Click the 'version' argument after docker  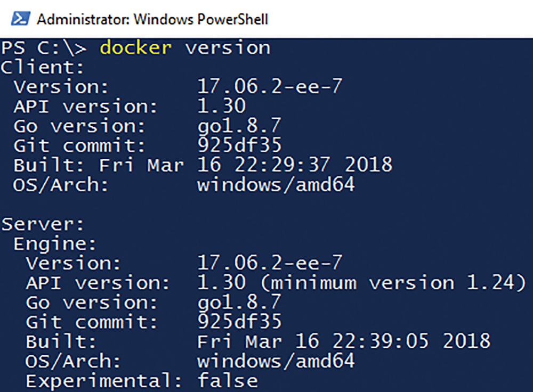228,48
